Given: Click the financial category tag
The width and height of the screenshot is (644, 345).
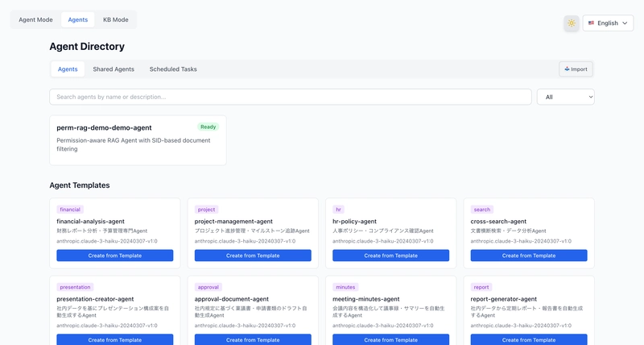Looking at the screenshot, I should [x=70, y=210].
